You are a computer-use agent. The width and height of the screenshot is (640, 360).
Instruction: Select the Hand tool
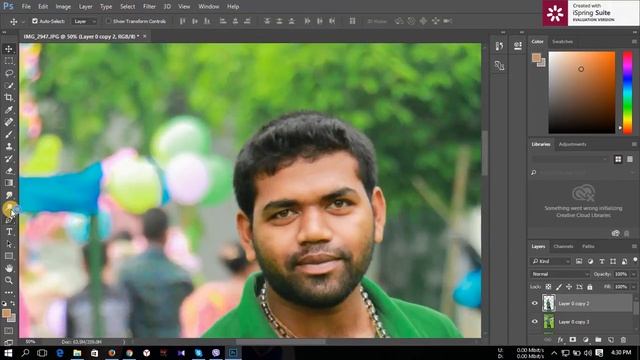pyautogui.click(x=9, y=268)
